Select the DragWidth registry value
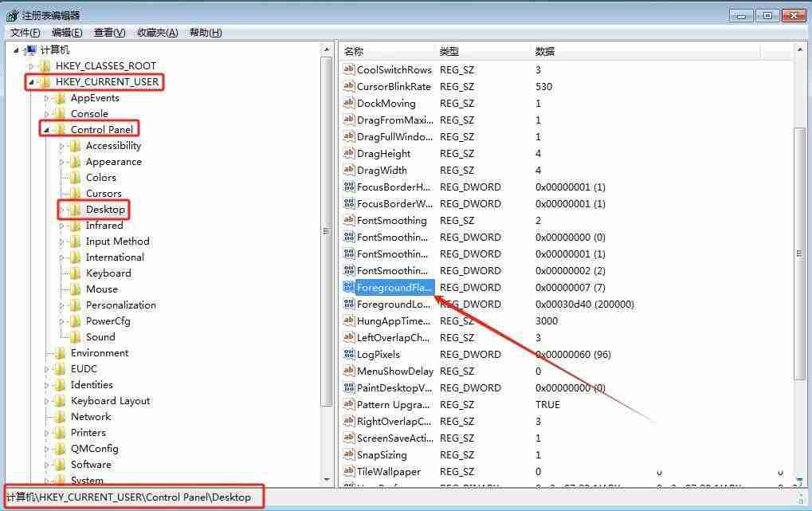 (x=382, y=170)
